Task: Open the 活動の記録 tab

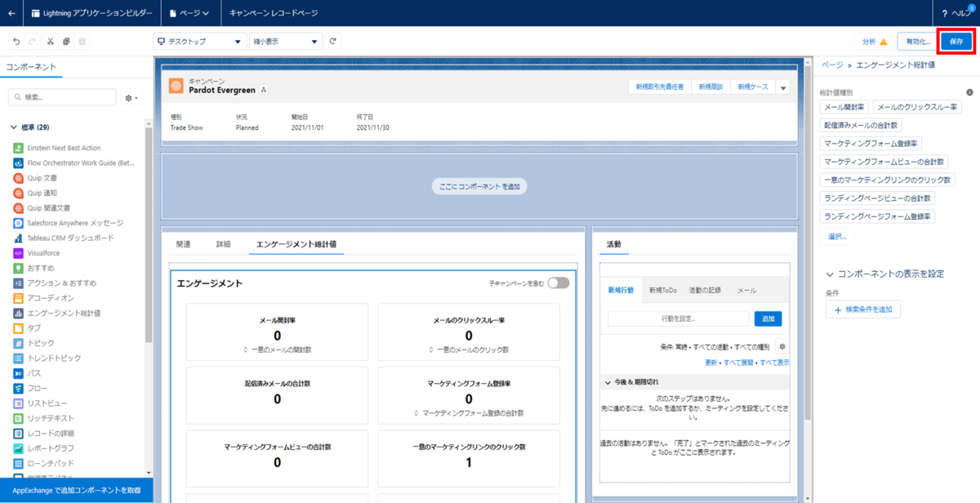Action: 705,291
